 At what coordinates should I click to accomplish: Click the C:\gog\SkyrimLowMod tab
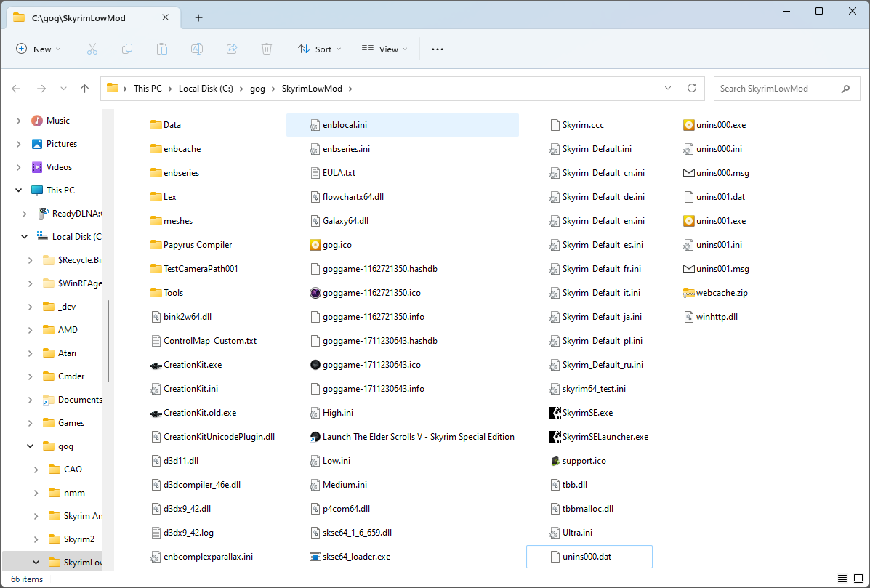tap(93, 17)
